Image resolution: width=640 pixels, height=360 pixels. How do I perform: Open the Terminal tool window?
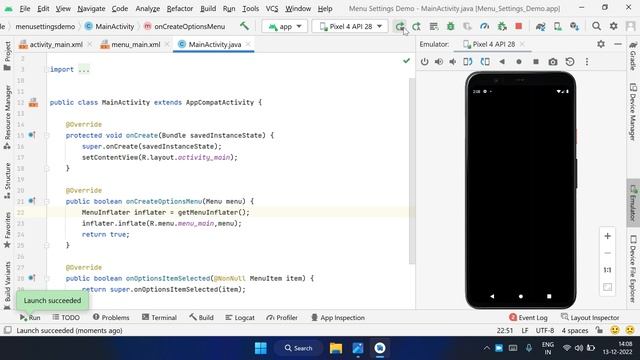159,318
